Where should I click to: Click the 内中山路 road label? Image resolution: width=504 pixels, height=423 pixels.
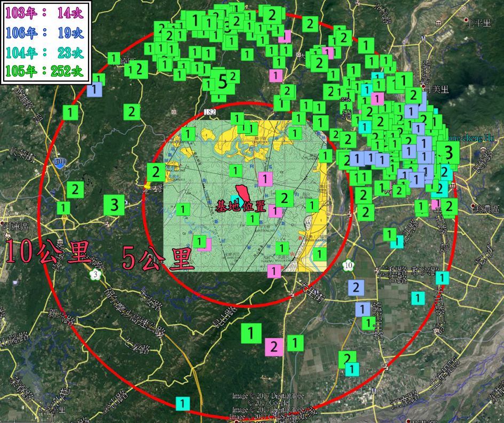click(379, 321)
